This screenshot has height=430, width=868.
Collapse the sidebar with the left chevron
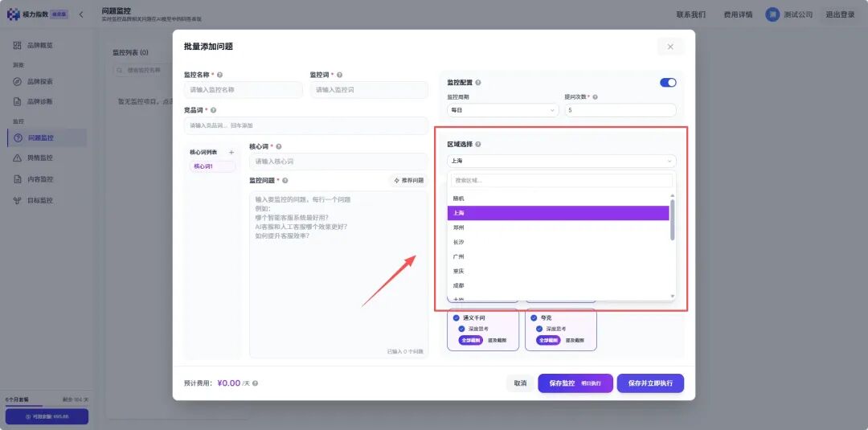[81, 14]
